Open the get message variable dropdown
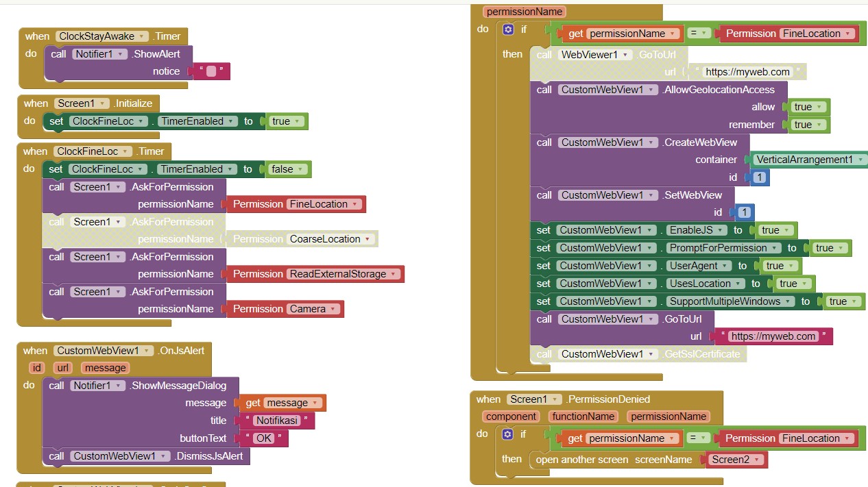The width and height of the screenshot is (868, 487). [x=313, y=402]
